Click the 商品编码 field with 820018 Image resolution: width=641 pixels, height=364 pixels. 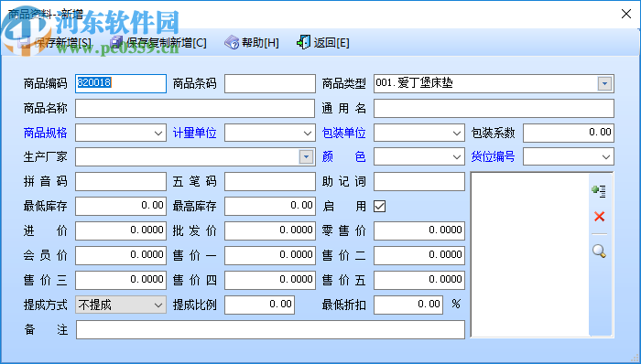[x=121, y=83]
